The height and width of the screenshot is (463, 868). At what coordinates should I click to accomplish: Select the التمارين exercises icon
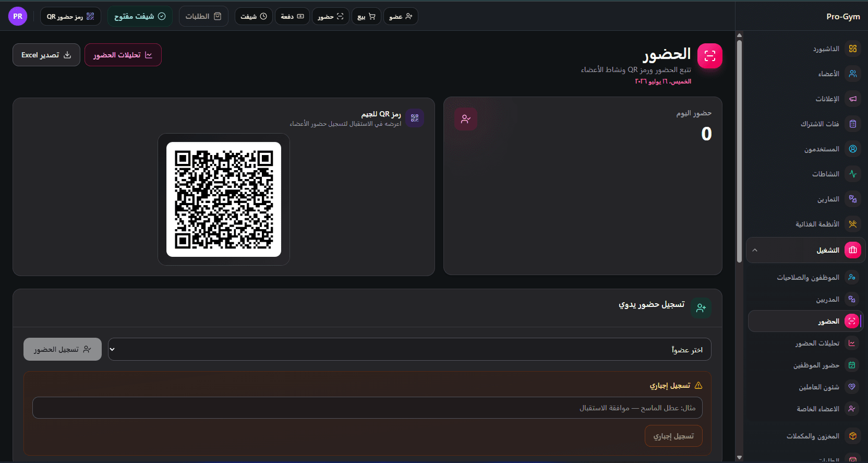tap(853, 199)
